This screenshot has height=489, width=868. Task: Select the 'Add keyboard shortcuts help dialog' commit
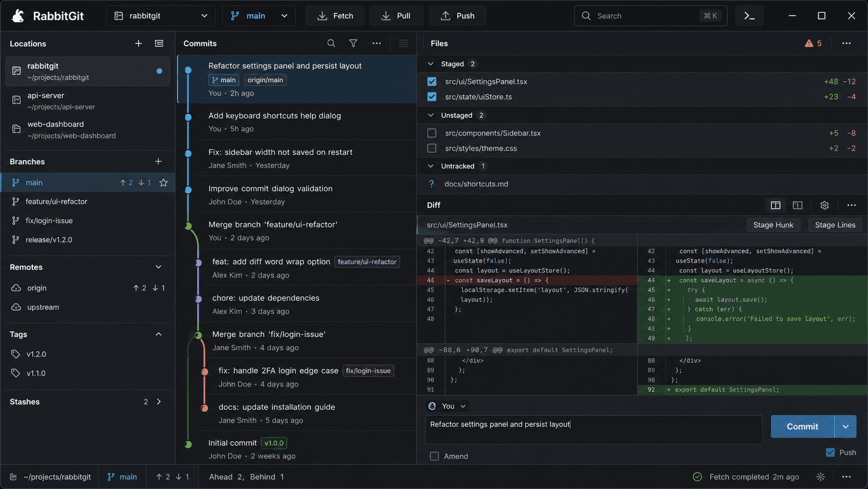click(297, 122)
